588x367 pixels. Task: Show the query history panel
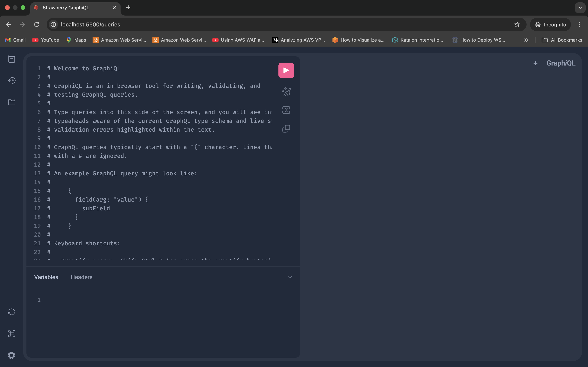pyautogui.click(x=12, y=80)
